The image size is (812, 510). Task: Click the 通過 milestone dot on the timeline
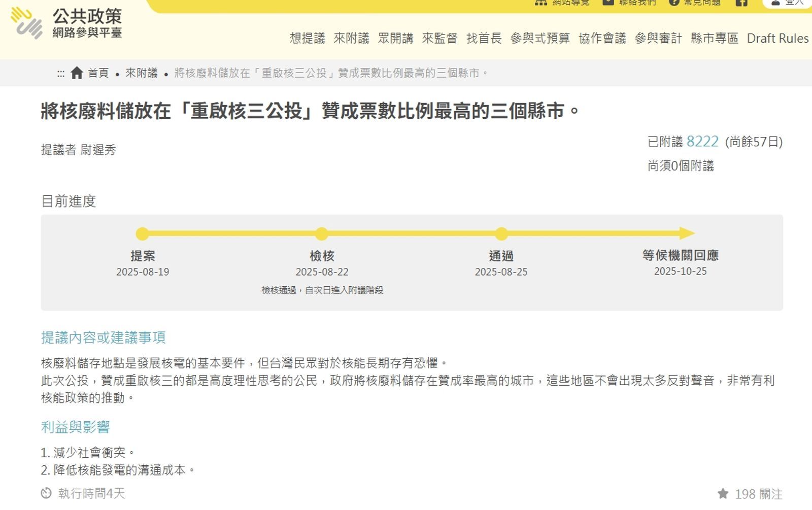coord(502,233)
